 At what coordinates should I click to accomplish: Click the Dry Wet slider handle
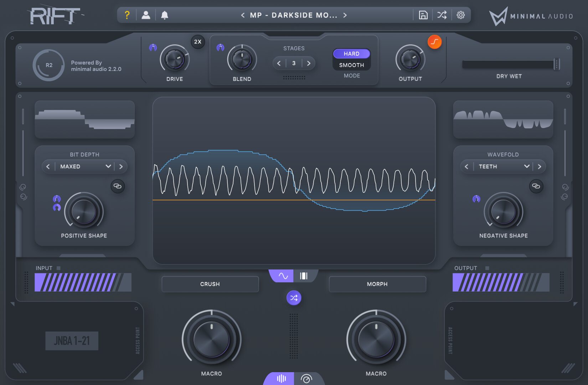557,65
